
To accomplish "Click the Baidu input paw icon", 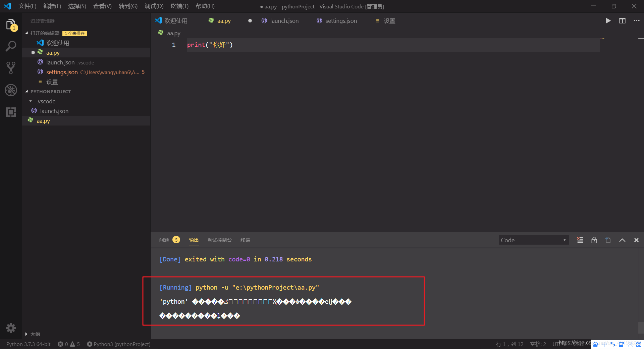I will coord(595,344).
